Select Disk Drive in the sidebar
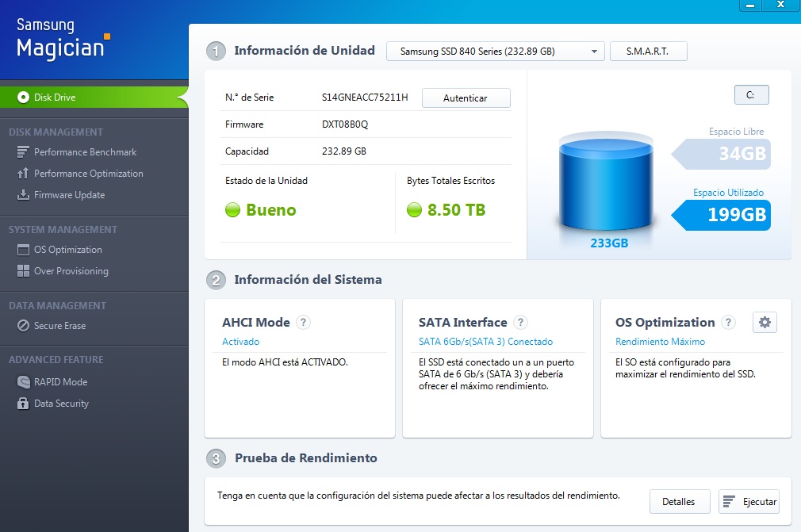Image resolution: width=801 pixels, height=532 pixels. tap(94, 97)
